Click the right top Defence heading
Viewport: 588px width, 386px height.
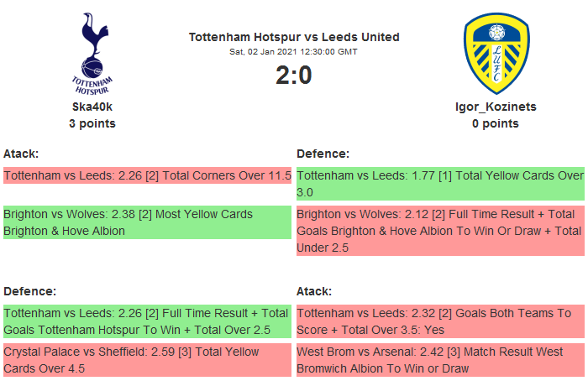[323, 154]
